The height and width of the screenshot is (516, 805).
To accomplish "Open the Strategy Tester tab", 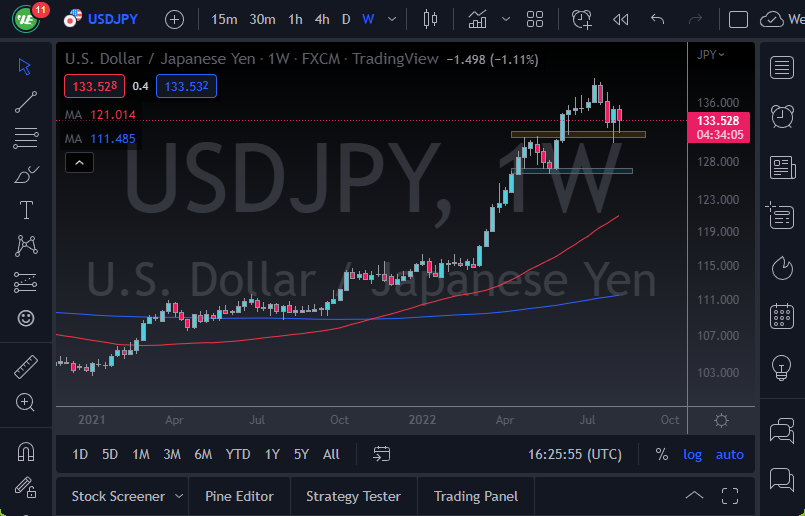I will [x=353, y=496].
